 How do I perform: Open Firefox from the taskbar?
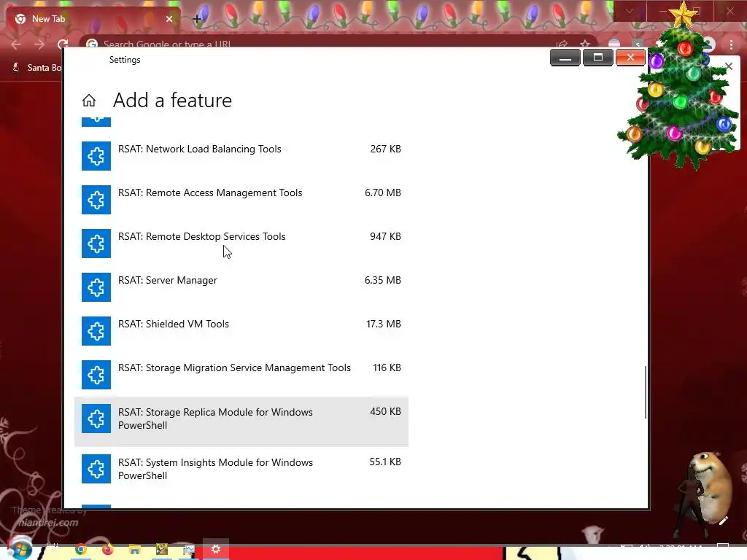[x=108, y=550]
